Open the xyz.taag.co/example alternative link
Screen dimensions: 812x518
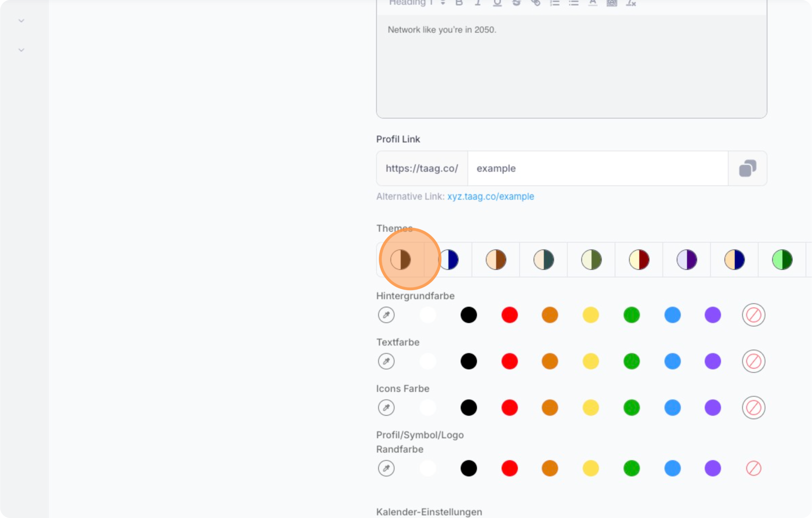coord(490,197)
